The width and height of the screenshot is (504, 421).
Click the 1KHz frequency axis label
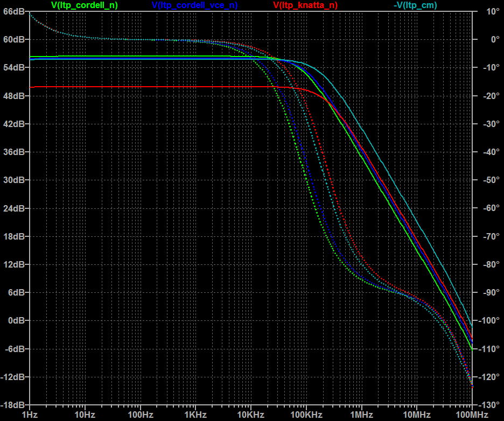(x=196, y=415)
